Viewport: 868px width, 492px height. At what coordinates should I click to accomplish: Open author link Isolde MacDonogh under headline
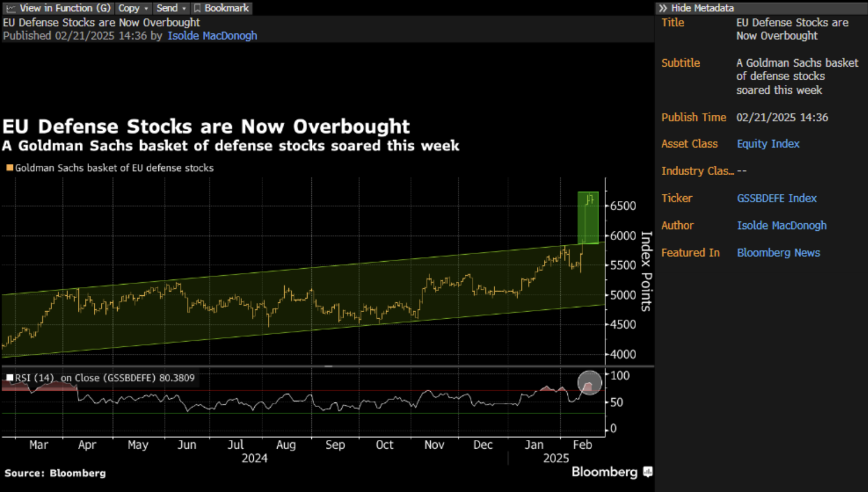tap(212, 36)
